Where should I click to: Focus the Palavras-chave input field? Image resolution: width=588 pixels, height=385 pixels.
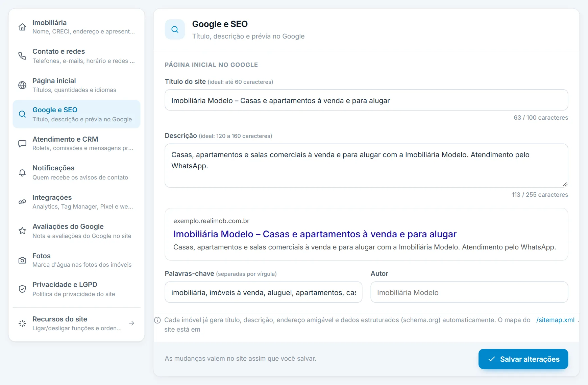click(x=264, y=292)
